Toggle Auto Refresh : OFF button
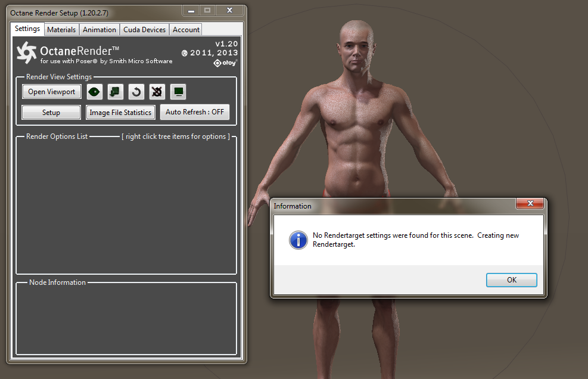 195,112
